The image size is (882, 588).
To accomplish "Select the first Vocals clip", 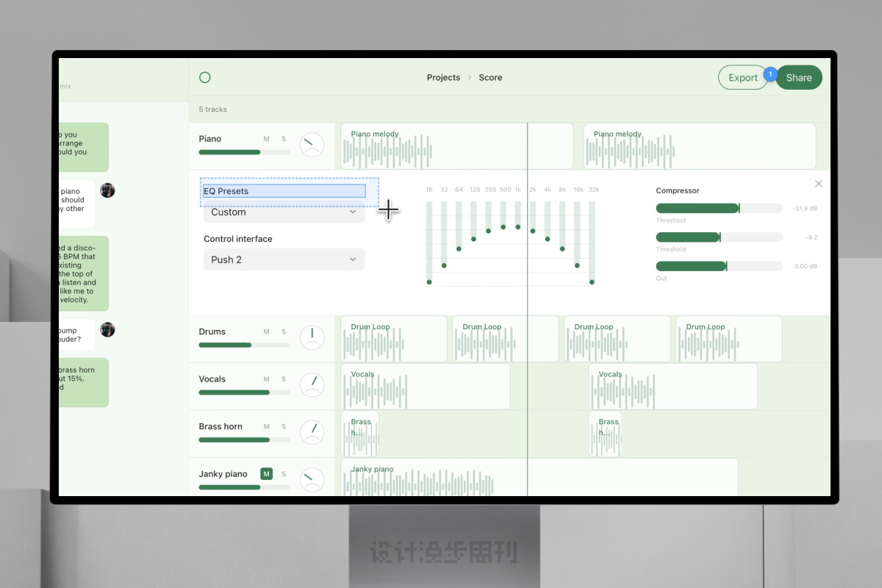I will [426, 386].
